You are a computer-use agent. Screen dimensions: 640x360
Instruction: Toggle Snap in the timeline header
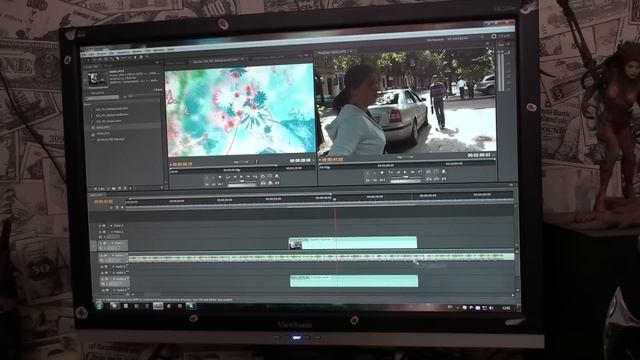[111, 207]
